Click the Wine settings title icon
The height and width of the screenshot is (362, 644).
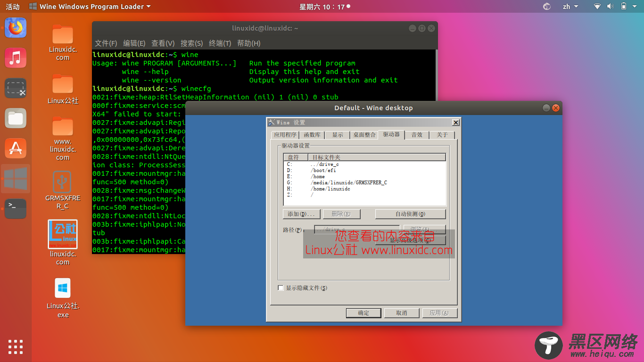(x=271, y=123)
